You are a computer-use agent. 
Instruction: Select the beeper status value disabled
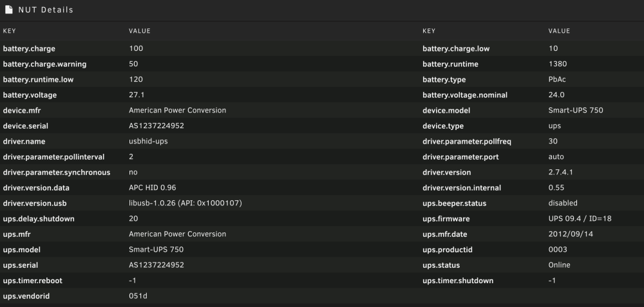coord(563,203)
